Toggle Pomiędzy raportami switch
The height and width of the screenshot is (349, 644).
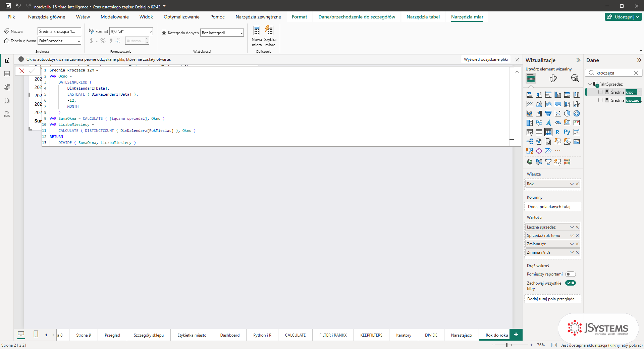570,274
